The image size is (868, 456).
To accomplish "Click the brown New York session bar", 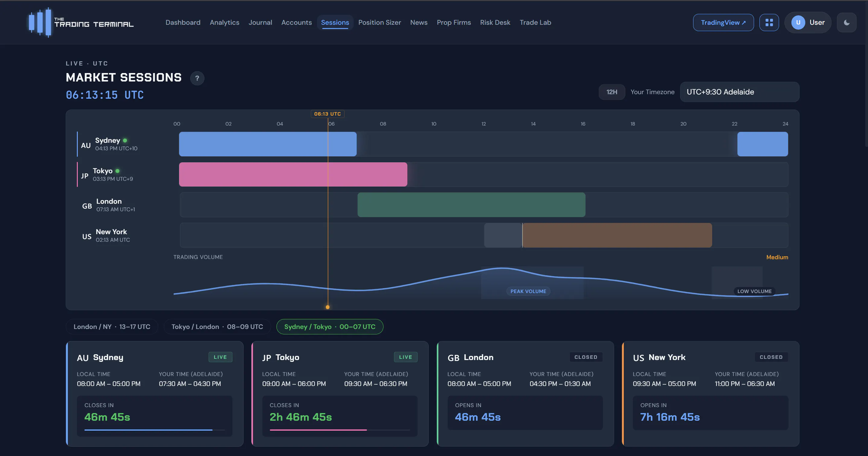I will (617, 235).
